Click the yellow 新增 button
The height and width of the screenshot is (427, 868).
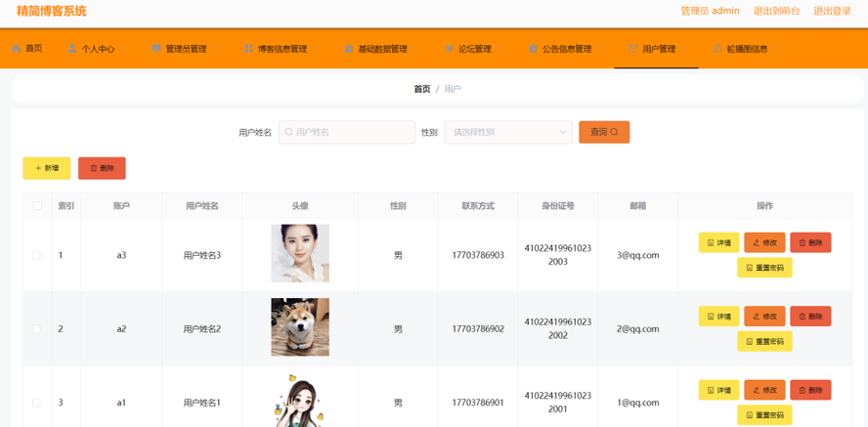coord(47,168)
